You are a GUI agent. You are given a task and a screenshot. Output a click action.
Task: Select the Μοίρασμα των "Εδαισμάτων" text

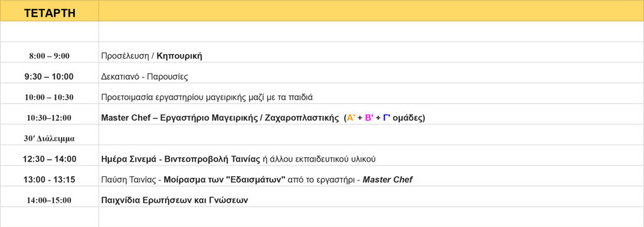click(225, 179)
